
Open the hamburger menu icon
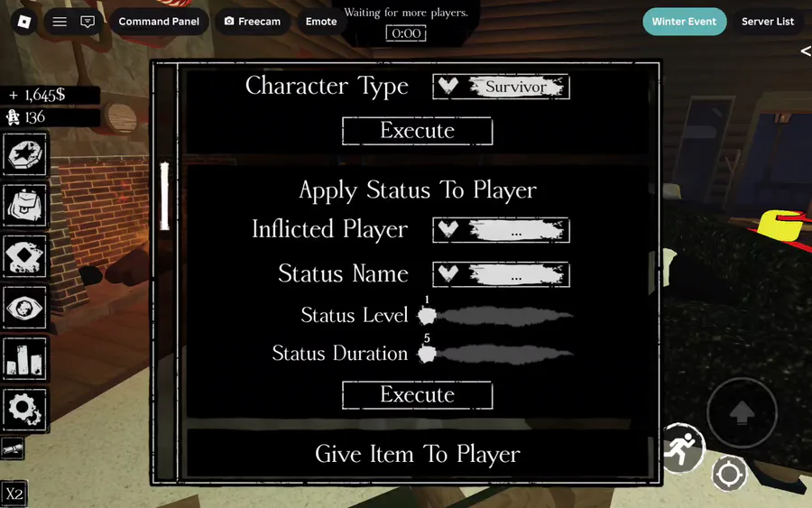[60, 22]
